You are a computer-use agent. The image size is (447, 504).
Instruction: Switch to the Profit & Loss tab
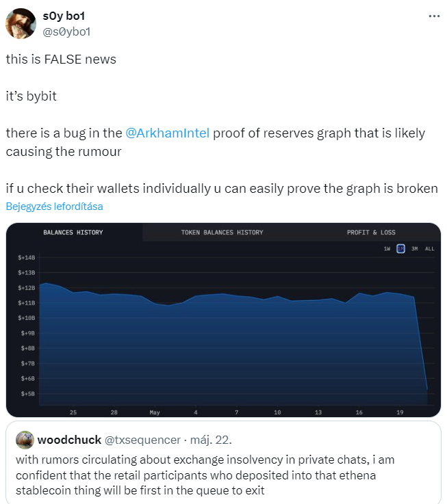click(371, 233)
